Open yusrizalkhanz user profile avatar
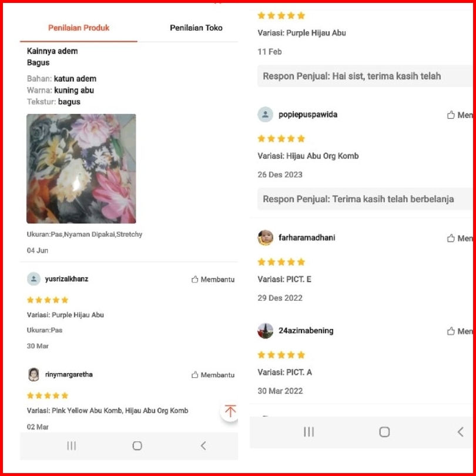The image size is (476, 476). [33, 279]
